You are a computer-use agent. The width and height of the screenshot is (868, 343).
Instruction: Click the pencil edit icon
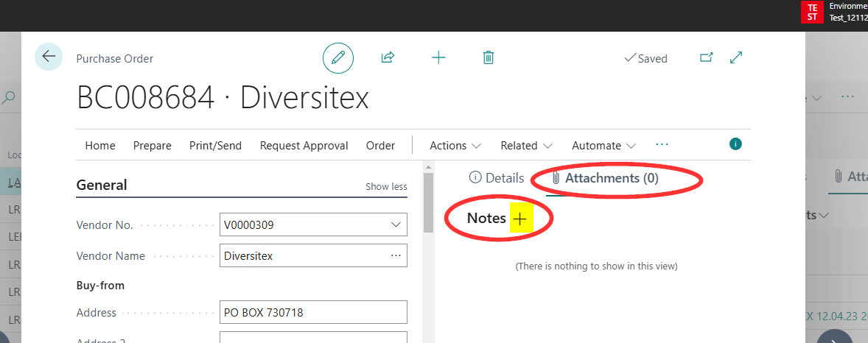point(338,57)
